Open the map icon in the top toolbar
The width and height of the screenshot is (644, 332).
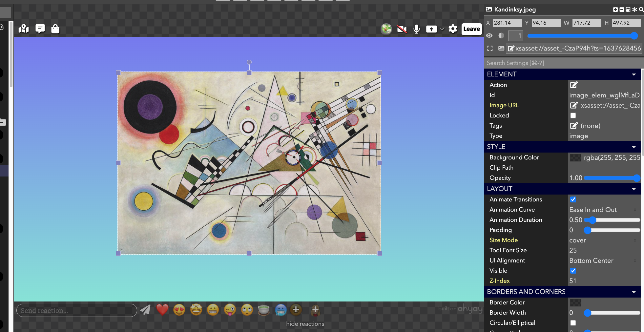tap(24, 29)
